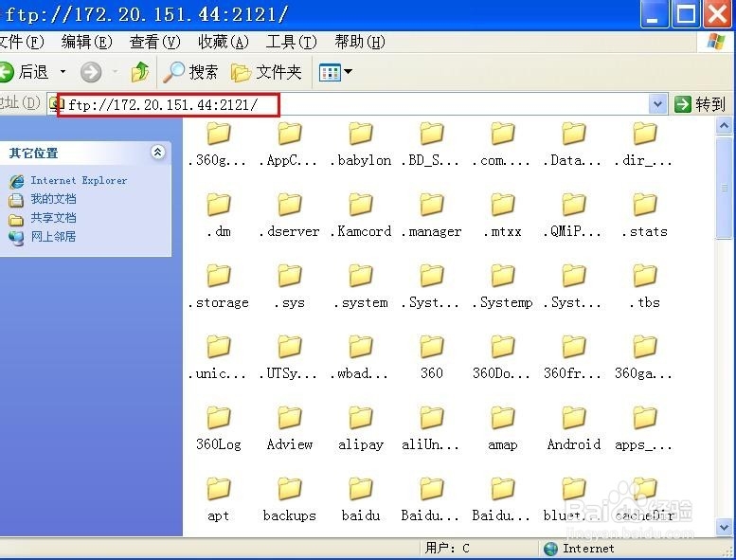The width and height of the screenshot is (736, 560).
Task: Select the 360Log folder
Action: point(218,428)
